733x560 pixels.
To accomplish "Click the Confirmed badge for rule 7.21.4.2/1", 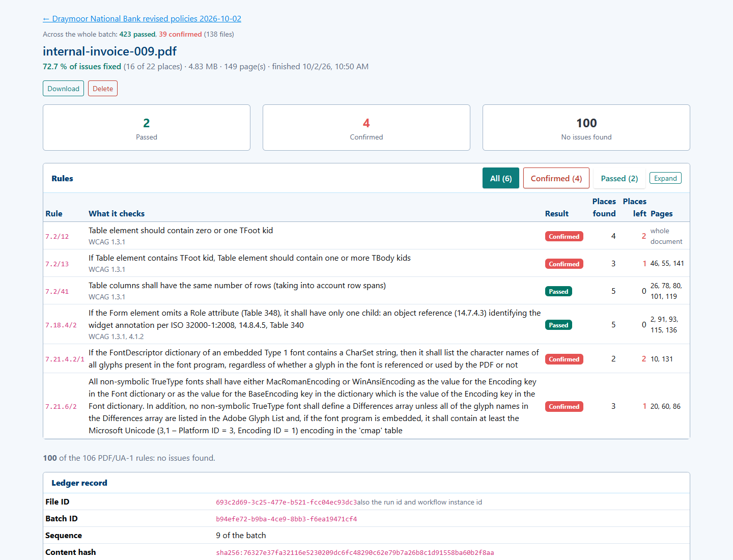I will [x=564, y=359].
